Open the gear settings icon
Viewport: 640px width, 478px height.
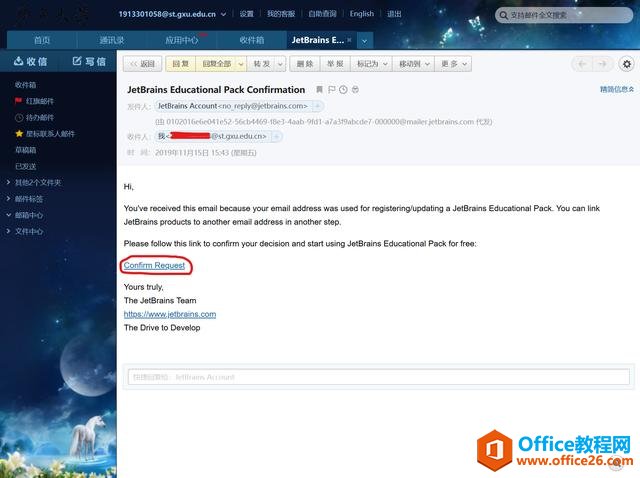627,64
